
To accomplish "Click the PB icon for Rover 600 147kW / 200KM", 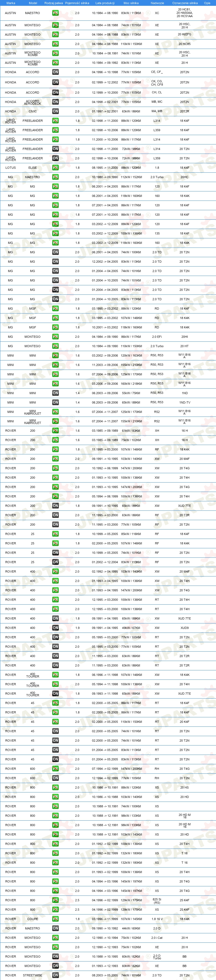I will [x=56, y=769].
